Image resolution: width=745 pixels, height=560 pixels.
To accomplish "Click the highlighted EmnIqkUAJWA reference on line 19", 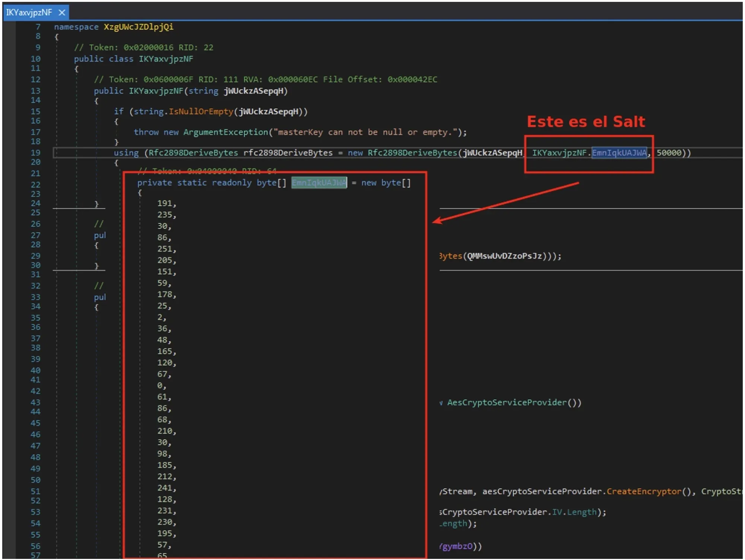I will click(x=619, y=153).
